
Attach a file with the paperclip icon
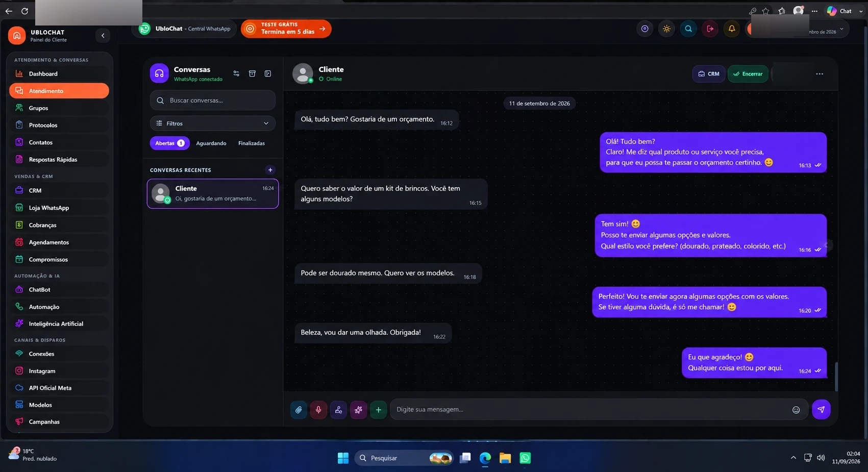click(299, 409)
